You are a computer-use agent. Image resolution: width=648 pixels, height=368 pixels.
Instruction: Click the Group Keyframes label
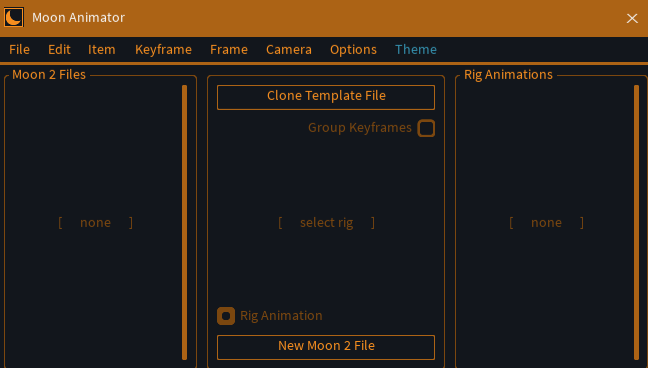tap(360, 128)
